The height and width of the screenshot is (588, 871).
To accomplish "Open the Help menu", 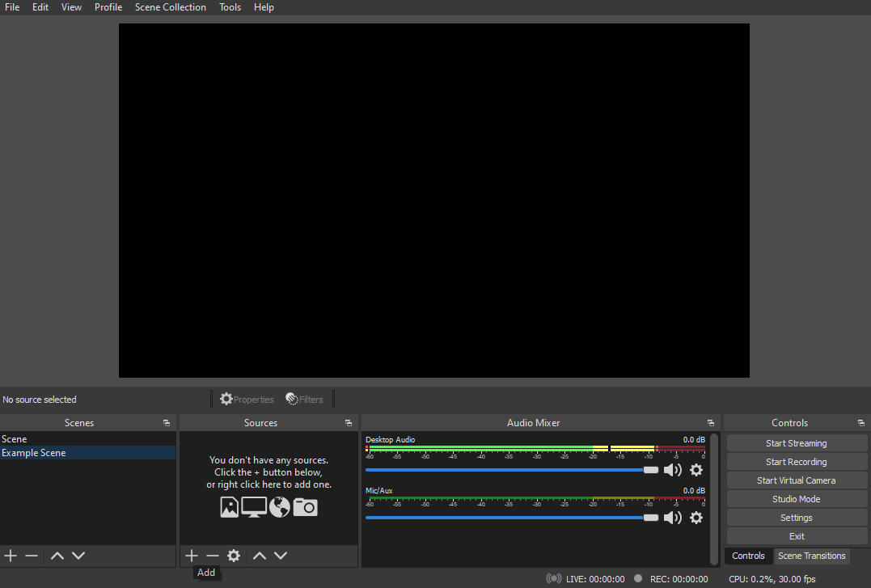I will coord(264,7).
